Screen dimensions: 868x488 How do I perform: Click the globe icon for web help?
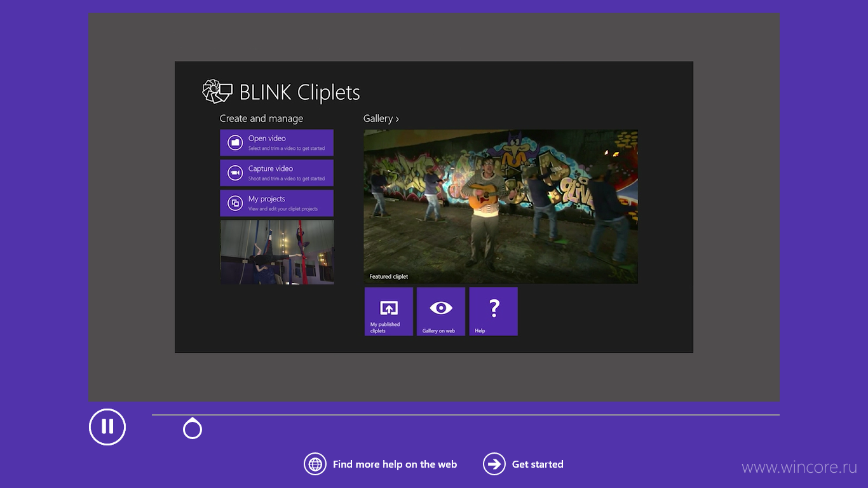tap(315, 464)
